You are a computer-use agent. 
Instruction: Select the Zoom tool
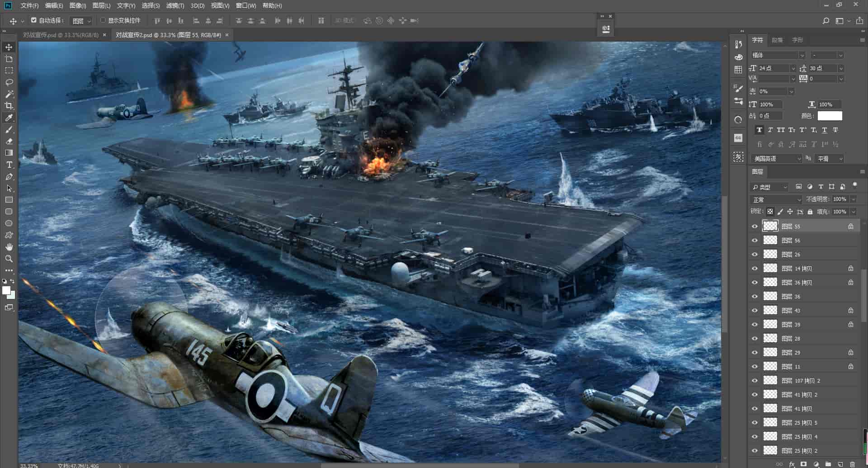(x=9, y=259)
